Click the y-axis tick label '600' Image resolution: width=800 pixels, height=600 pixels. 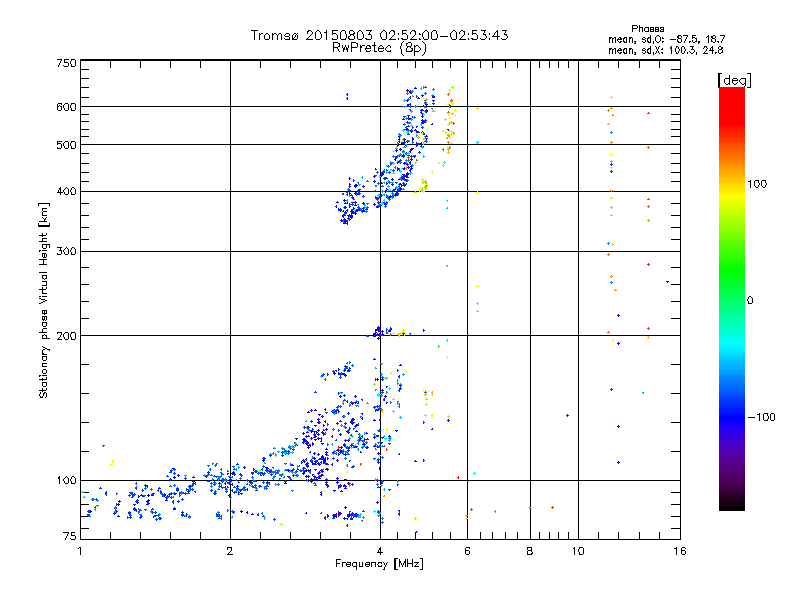pos(66,107)
